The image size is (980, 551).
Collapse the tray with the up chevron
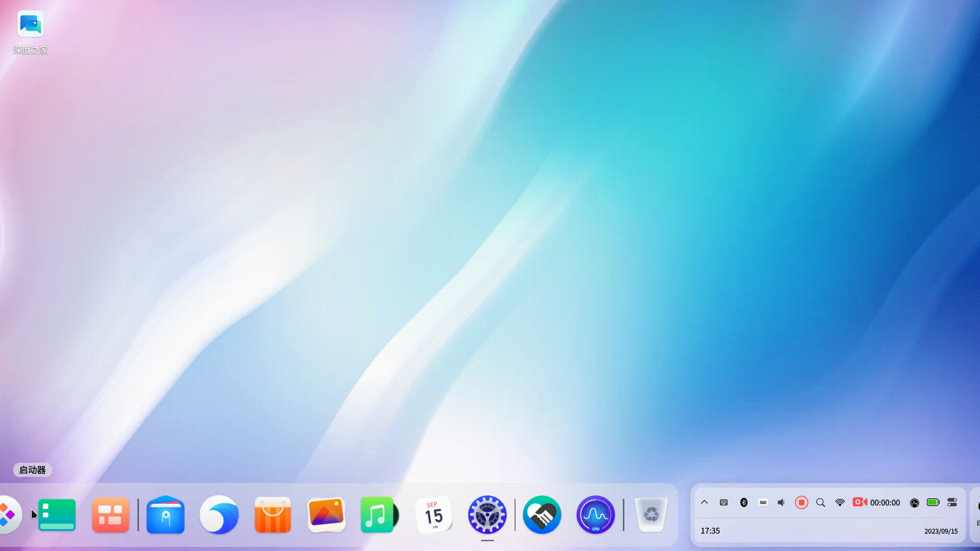click(704, 502)
